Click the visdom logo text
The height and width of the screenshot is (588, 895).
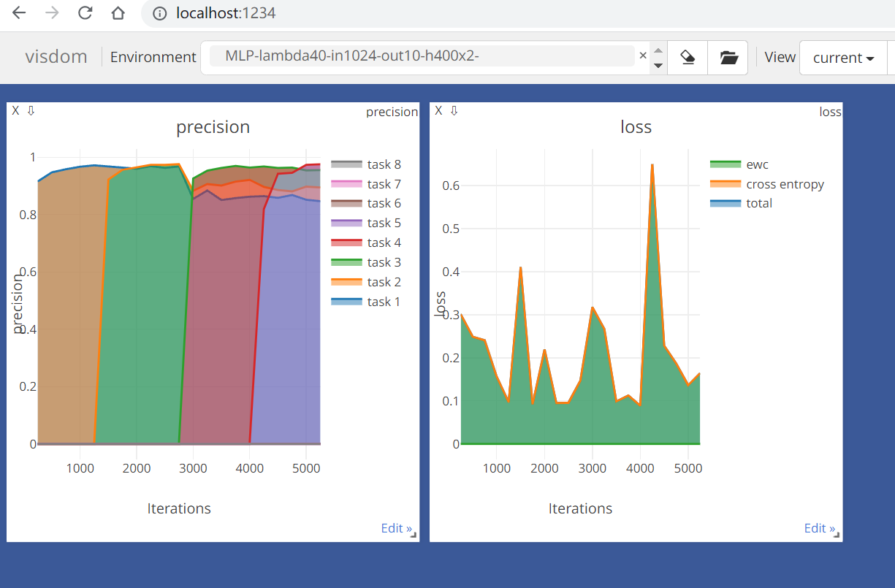click(x=56, y=57)
